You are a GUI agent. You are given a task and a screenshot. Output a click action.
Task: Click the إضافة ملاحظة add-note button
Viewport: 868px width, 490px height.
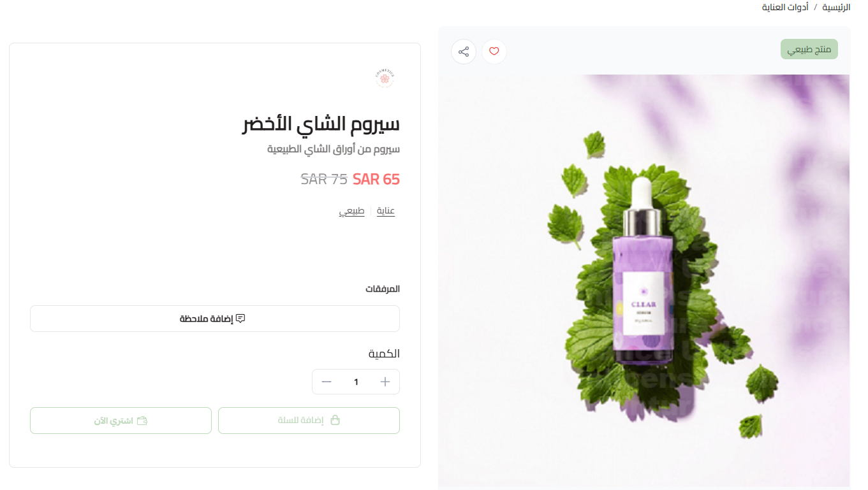click(x=215, y=319)
